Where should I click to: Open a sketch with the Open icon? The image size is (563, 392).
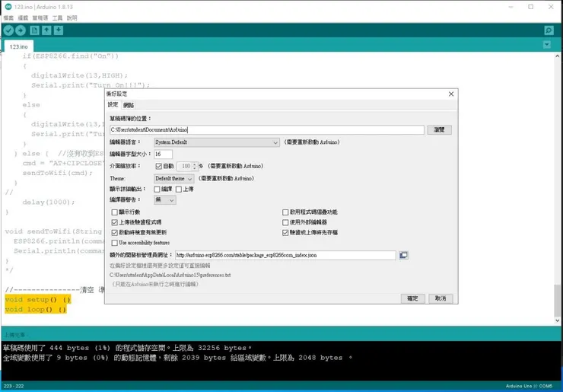tap(46, 30)
